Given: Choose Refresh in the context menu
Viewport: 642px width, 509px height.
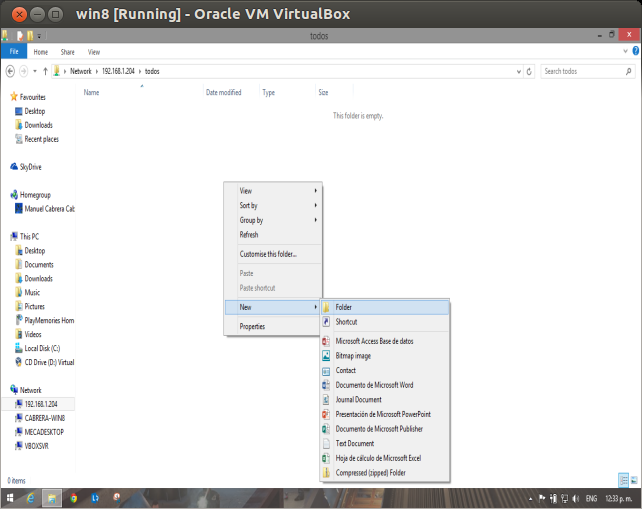Looking at the screenshot, I should point(274,235).
